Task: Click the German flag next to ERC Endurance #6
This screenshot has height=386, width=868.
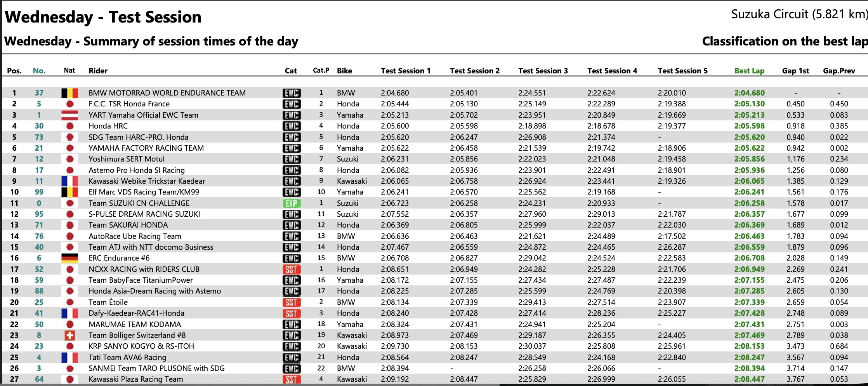Action: pyautogui.click(x=70, y=258)
